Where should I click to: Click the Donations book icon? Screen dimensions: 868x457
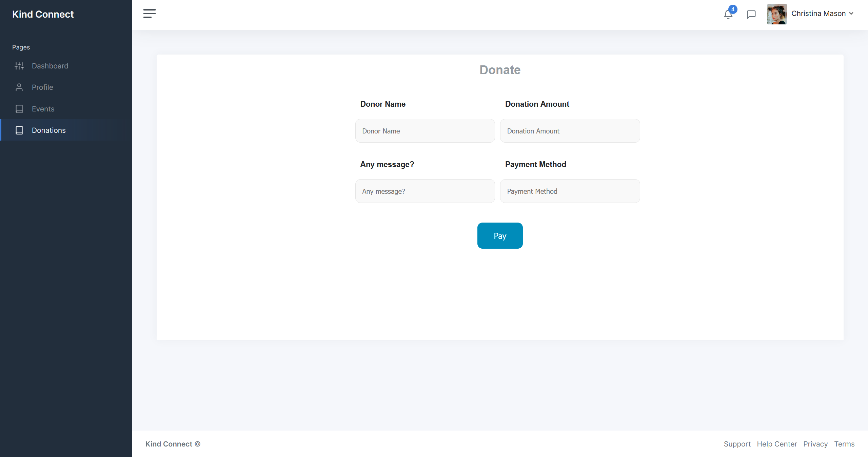click(19, 130)
